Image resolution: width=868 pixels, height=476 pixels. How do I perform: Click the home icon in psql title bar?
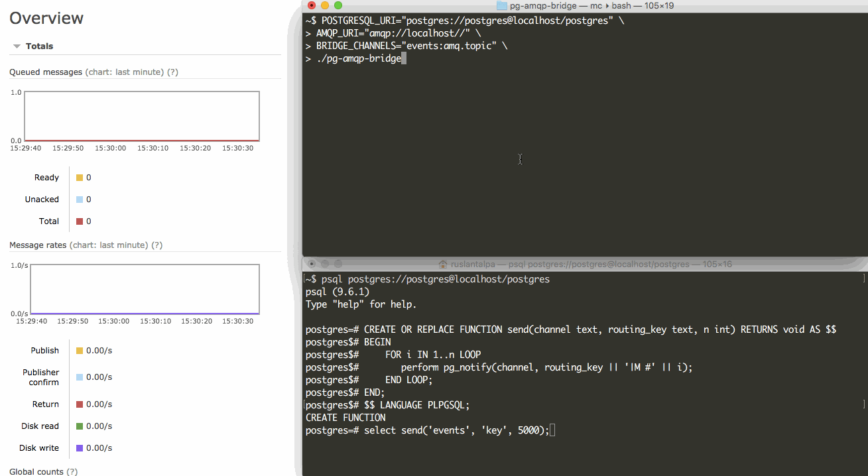443,265
